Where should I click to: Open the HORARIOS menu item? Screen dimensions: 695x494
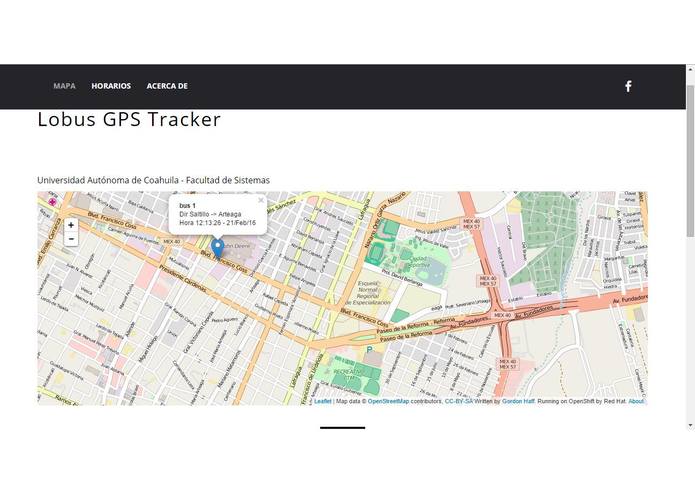coord(111,86)
